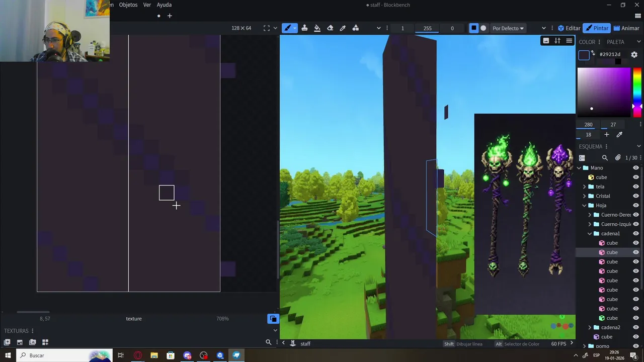Import a texture from file
Screen dimensions: 644x362
(20, 342)
